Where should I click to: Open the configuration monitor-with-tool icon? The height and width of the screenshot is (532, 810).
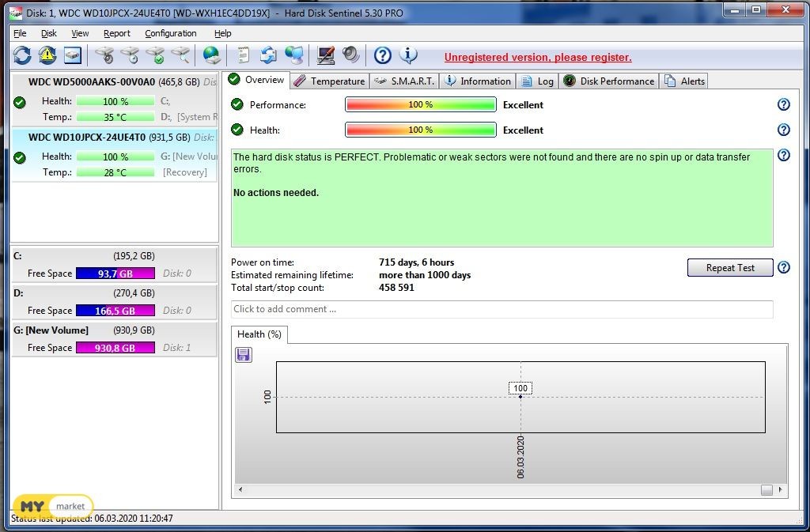325,55
